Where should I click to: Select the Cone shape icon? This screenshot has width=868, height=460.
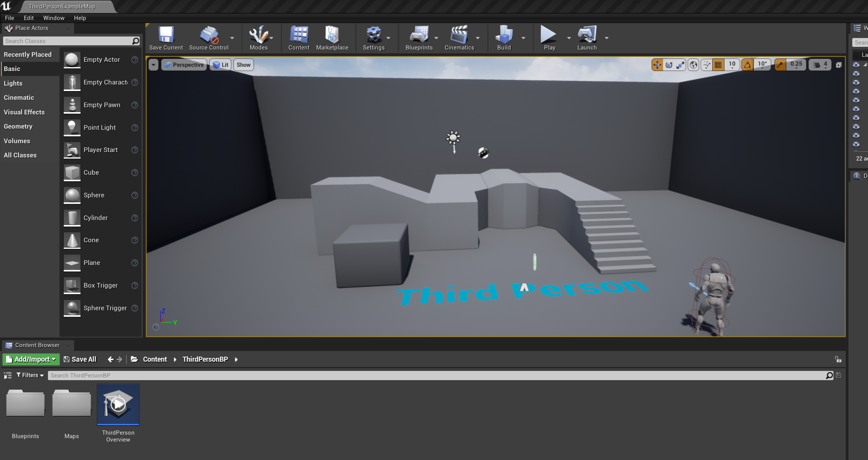72,240
